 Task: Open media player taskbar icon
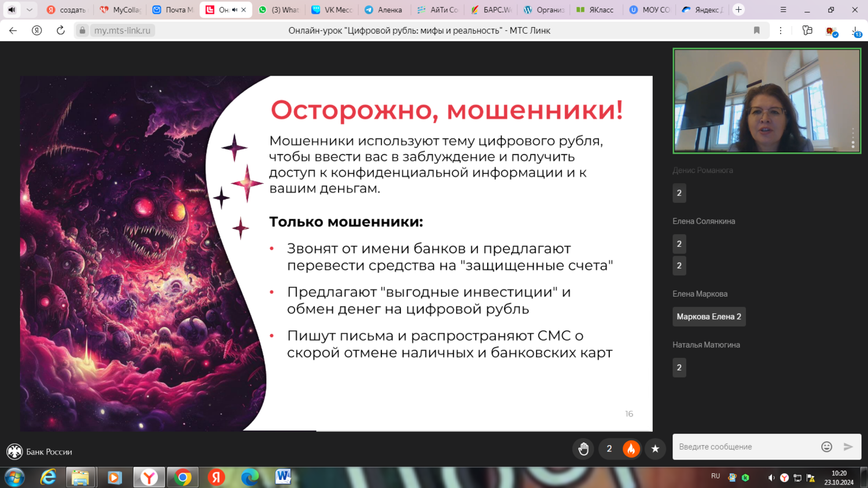click(115, 478)
